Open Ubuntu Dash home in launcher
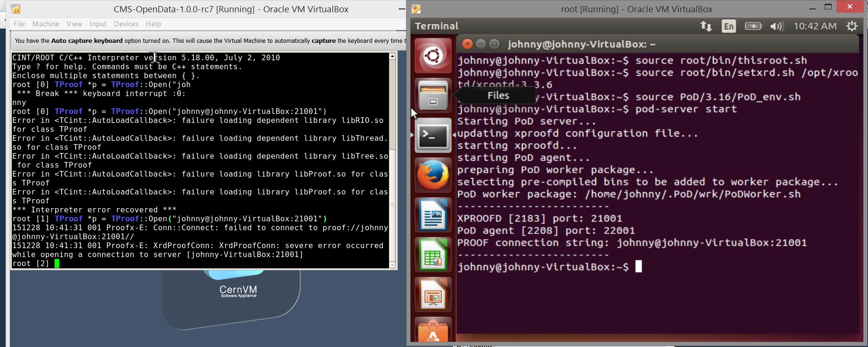The image size is (868, 347). 433,56
